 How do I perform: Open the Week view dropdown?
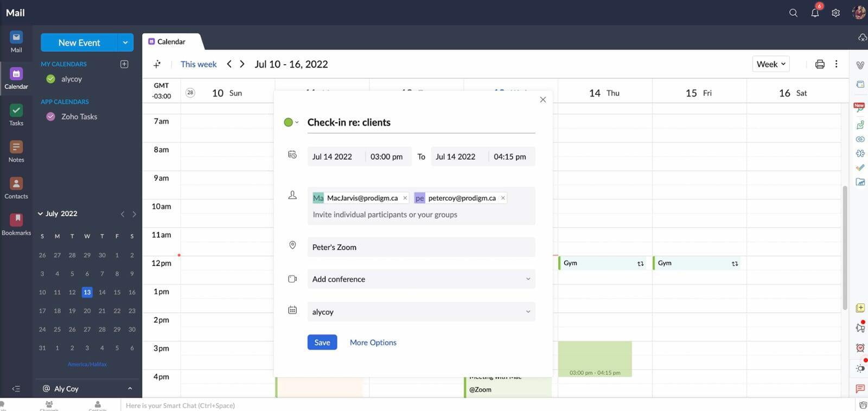tap(771, 64)
